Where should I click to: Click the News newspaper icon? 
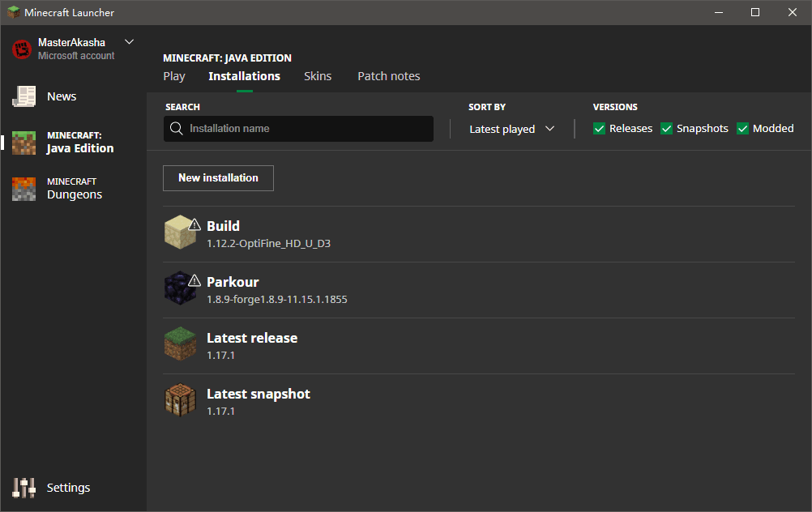[24, 96]
